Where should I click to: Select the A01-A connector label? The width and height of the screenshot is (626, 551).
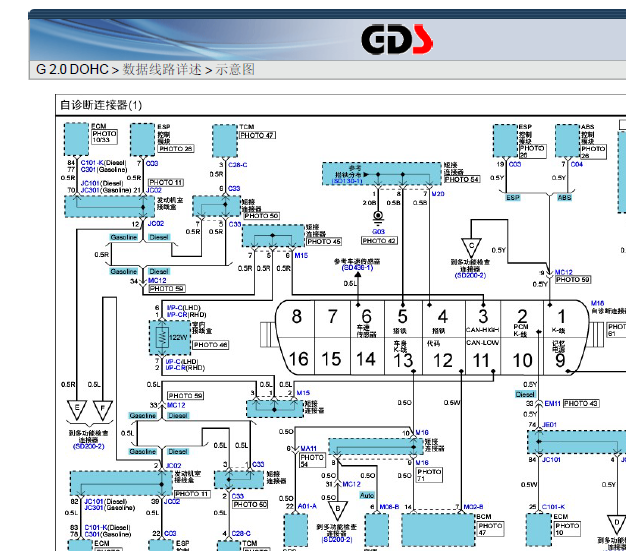click(x=307, y=507)
